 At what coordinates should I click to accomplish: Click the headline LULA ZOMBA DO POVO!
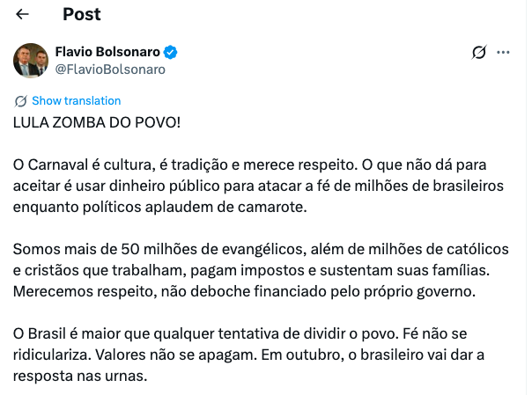click(97, 121)
